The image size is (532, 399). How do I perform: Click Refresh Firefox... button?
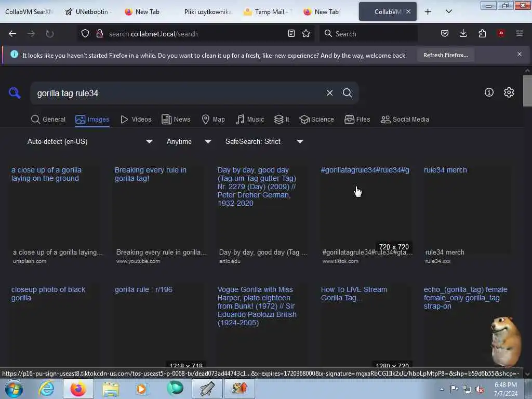pyautogui.click(x=445, y=55)
